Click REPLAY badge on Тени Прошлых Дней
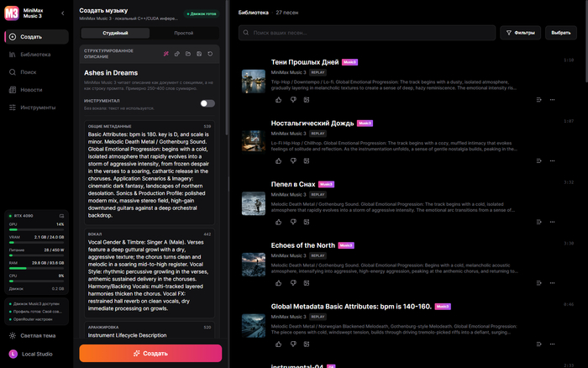Image resolution: width=588 pixels, height=368 pixels. pos(318,72)
